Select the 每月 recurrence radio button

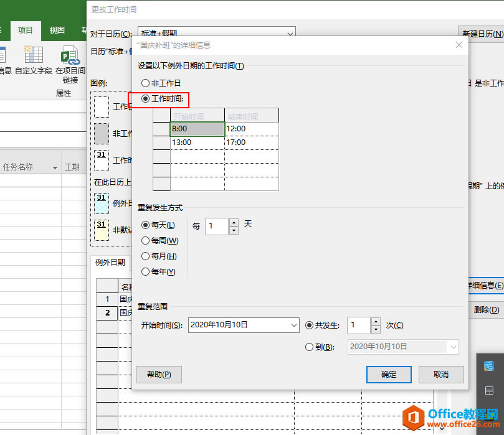[146, 256]
